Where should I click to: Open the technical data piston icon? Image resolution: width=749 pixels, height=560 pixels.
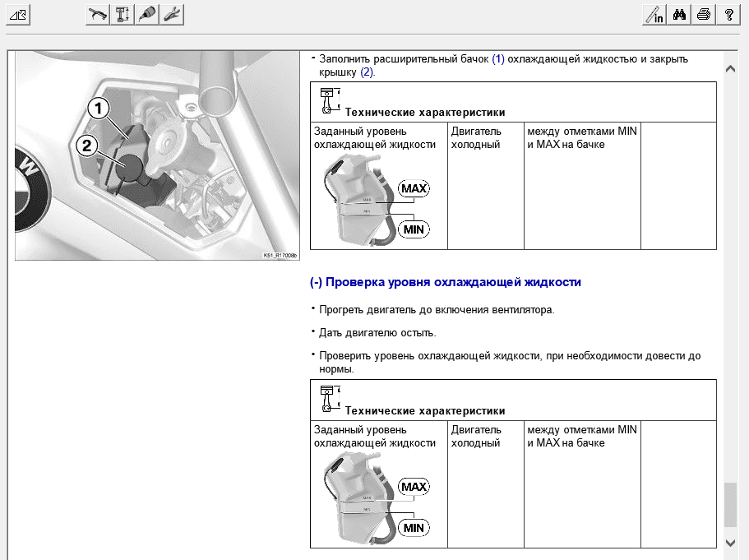(x=123, y=14)
